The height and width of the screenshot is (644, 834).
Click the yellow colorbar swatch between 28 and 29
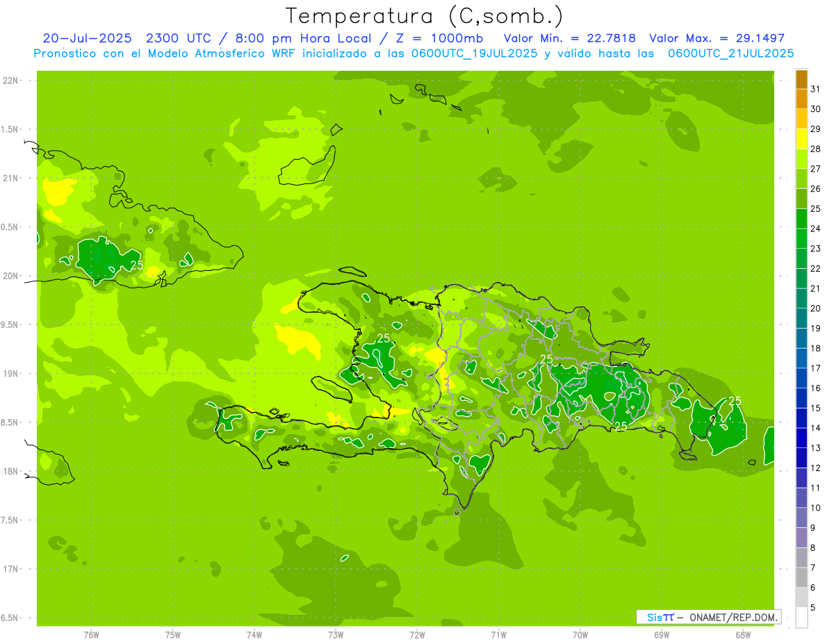[801, 139]
